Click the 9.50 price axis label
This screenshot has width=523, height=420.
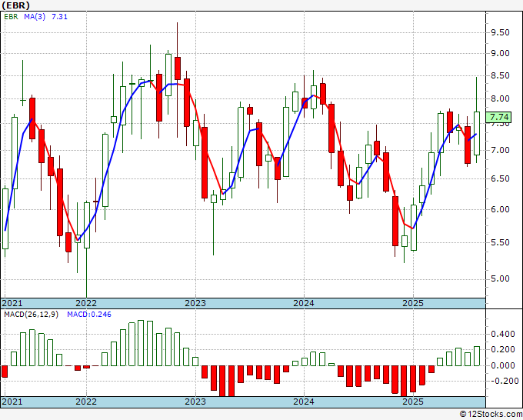pos(500,33)
